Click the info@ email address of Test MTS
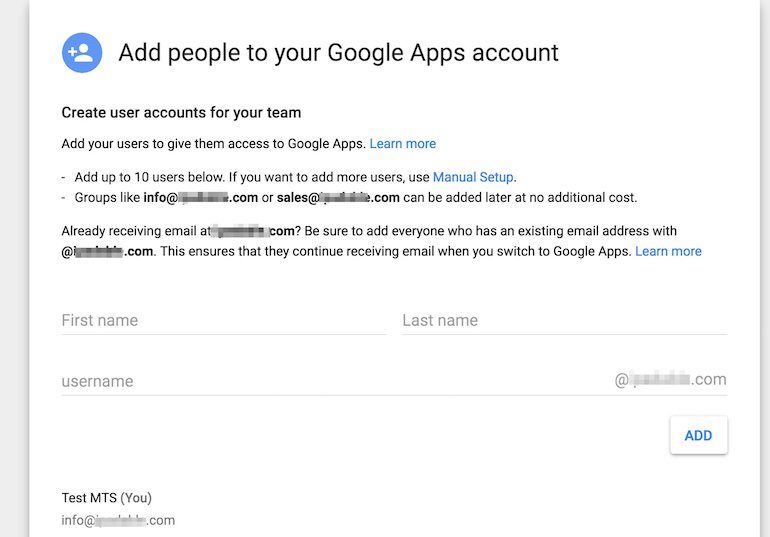The width and height of the screenshot is (770, 537). [118, 520]
